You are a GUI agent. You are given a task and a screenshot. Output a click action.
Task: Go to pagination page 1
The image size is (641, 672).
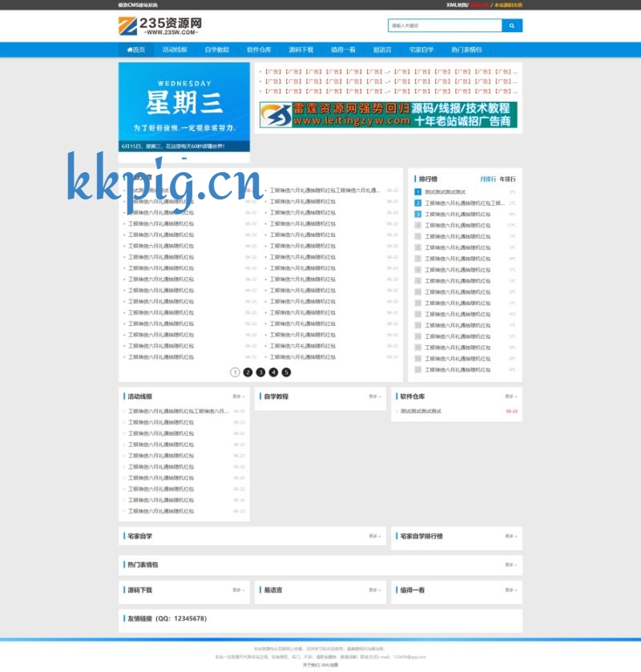click(235, 372)
